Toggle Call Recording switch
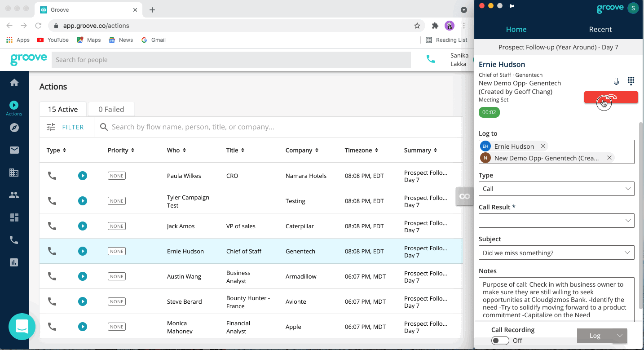 tap(500, 341)
